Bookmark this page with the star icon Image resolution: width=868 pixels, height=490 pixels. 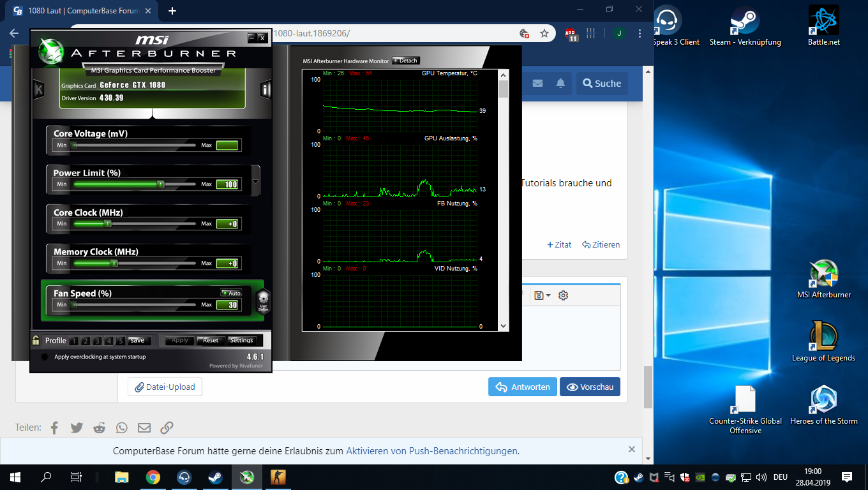pyautogui.click(x=544, y=33)
